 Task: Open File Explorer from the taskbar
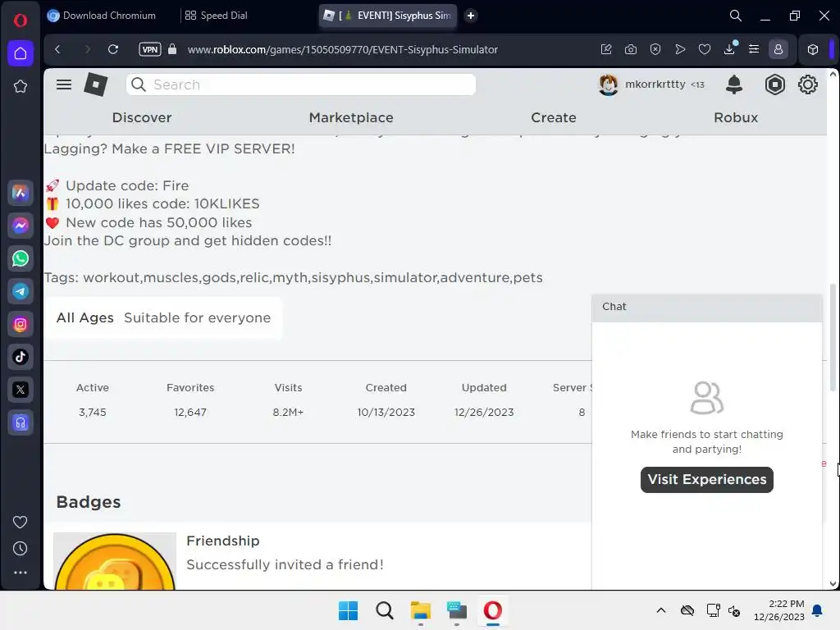[x=421, y=610]
